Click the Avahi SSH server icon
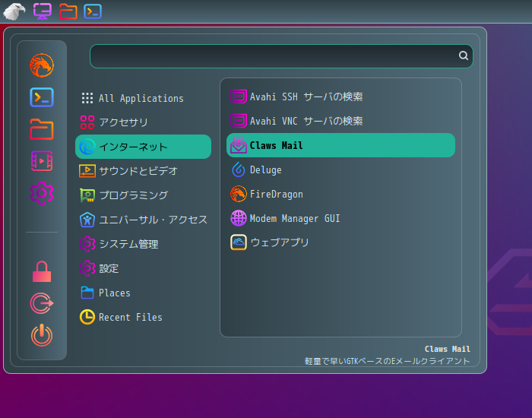The width and height of the screenshot is (532, 418). tap(239, 97)
